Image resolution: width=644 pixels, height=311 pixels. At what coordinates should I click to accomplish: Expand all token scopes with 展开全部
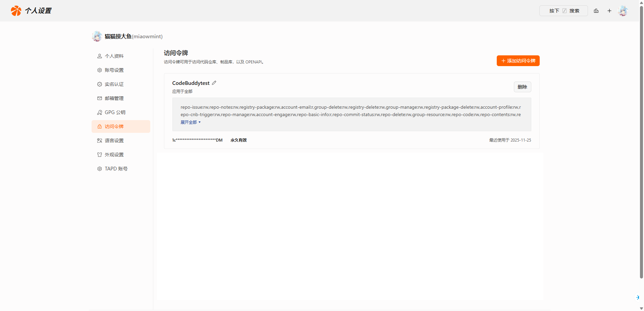[190, 122]
